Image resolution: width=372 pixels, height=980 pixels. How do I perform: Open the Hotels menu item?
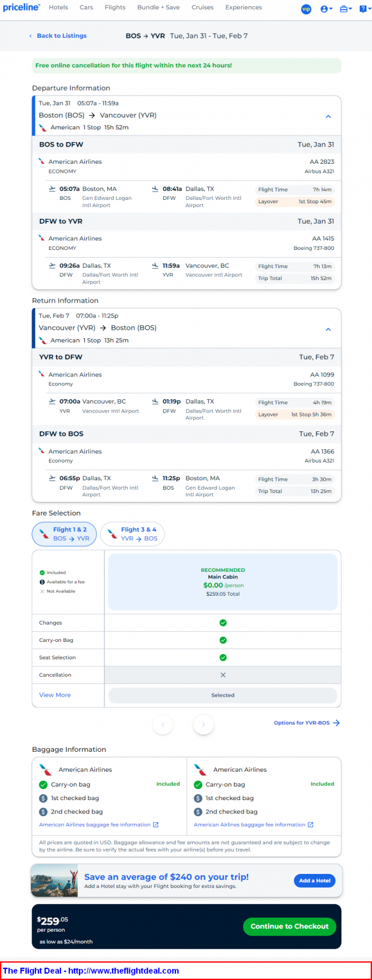[58, 7]
